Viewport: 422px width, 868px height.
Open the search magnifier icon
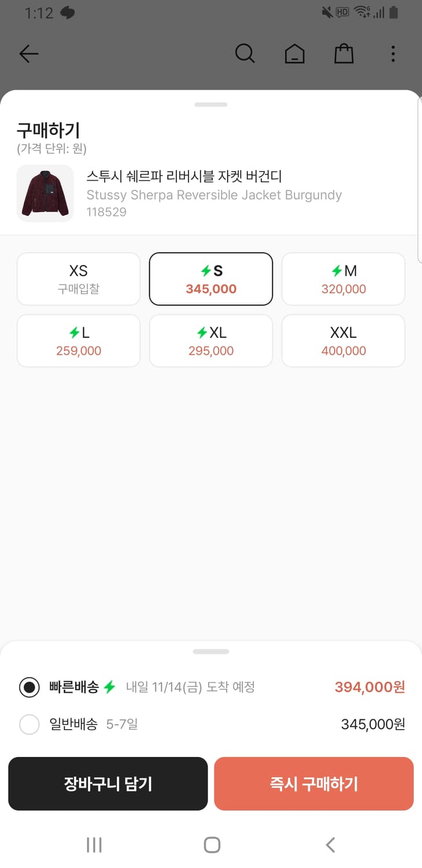pyautogui.click(x=245, y=54)
